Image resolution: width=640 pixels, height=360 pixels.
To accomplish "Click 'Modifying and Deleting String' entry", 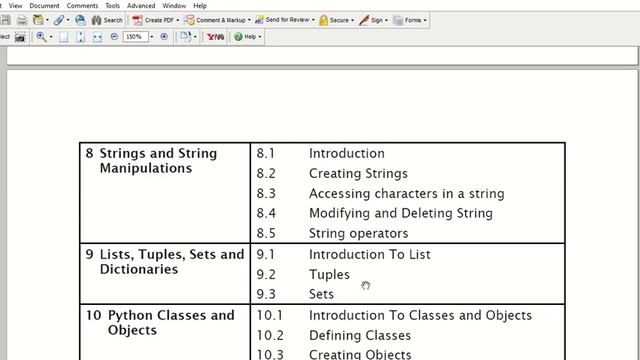I will tap(401, 213).
